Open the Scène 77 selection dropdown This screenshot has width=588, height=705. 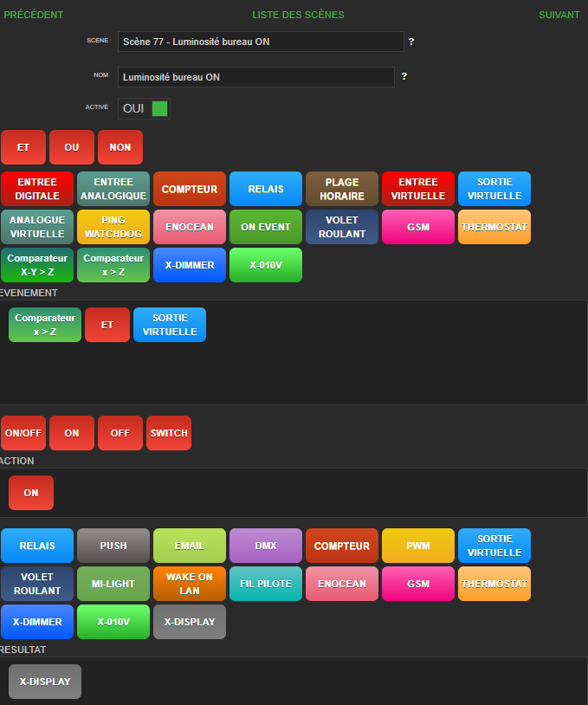click(x=260, y=42)
